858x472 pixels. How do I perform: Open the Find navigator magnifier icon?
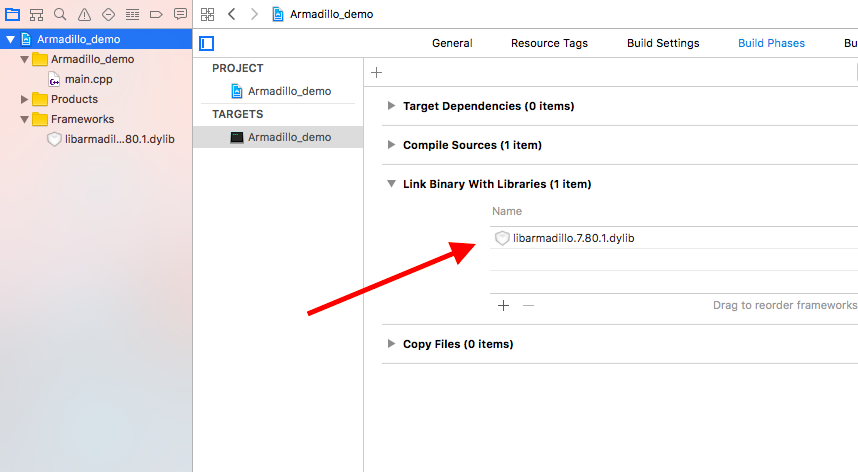(x=60, y=14)
